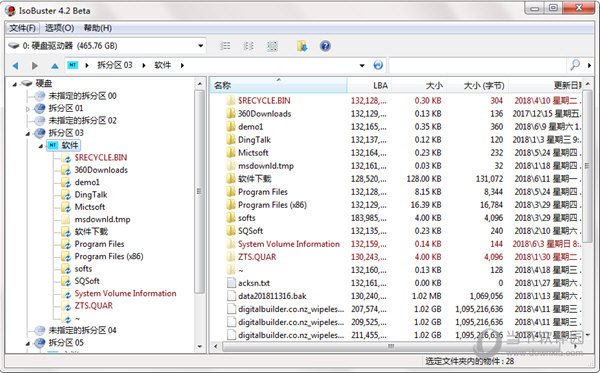Select 未指定的拆分区 00 in tree
Image resolution: width=600 pixels, height=373 pixels.
(x=82, y=96)
